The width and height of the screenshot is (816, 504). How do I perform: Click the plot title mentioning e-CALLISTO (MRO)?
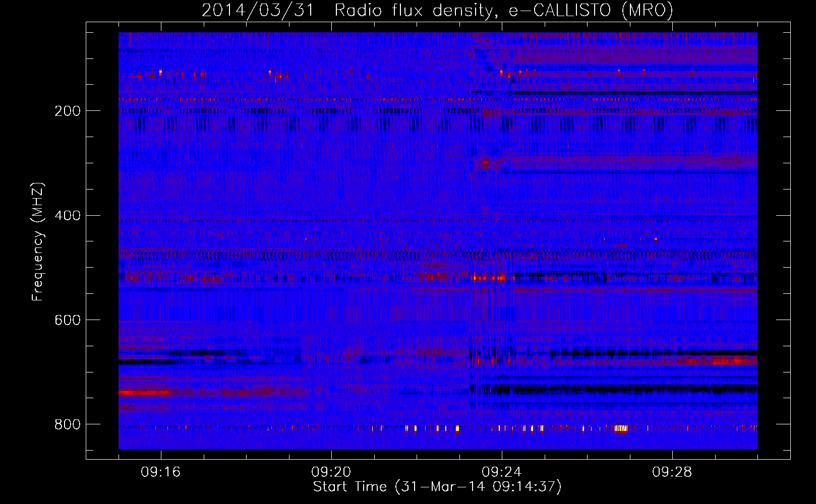(x=437, y=10)
